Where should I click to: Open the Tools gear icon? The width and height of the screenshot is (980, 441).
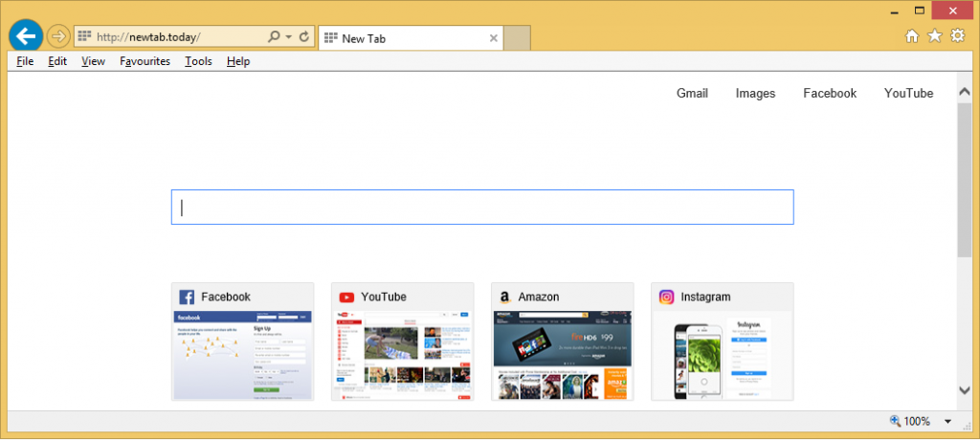(956, 36)
